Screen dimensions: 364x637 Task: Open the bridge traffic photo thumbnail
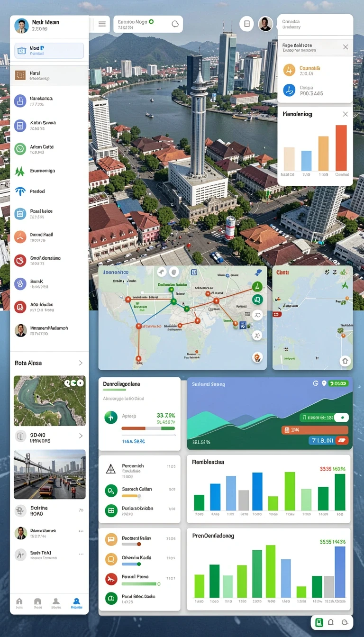click(50, 474)
